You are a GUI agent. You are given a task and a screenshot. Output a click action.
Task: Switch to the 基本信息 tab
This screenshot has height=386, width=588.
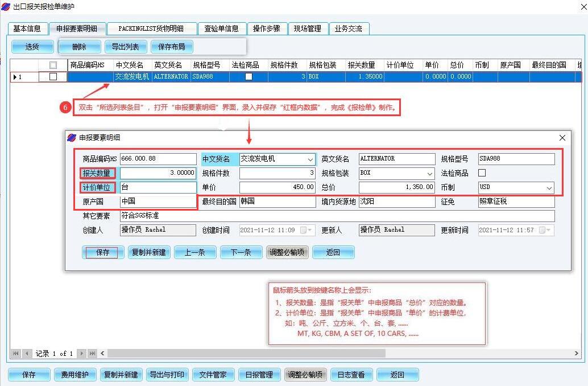tap(27, 28)
